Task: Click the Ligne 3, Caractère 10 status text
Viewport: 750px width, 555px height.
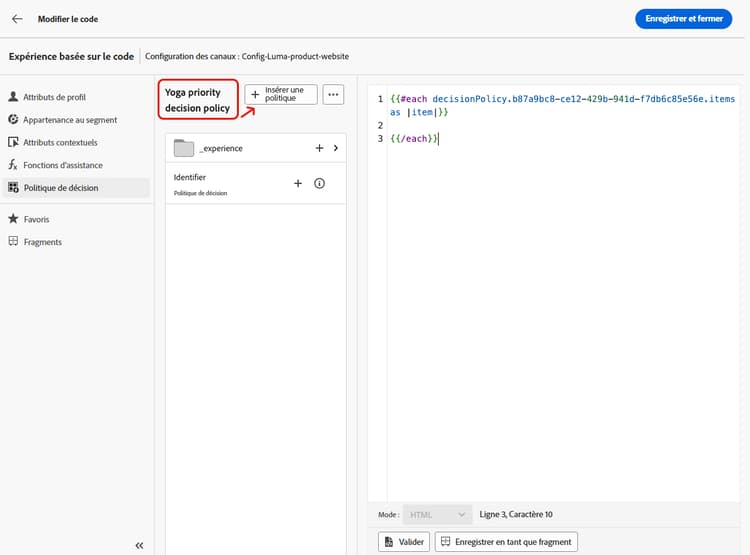Action: tap(516, 514)
